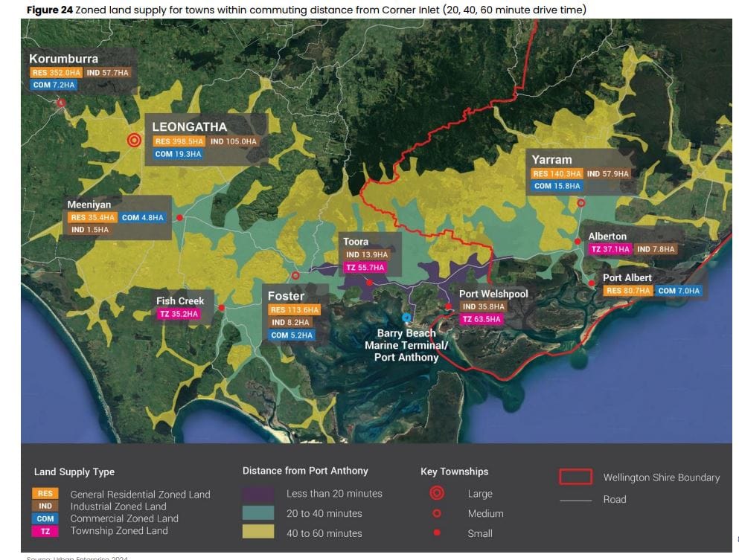Click the Port Welshpool IND 35.8HA label
The width and height of the screenshot is (739, 560).
484,306
